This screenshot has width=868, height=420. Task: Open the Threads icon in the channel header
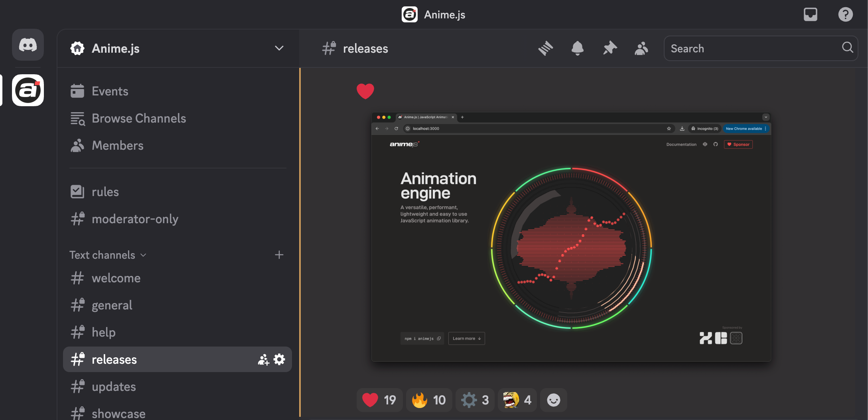pyautogui.click(x=545, y=48)
